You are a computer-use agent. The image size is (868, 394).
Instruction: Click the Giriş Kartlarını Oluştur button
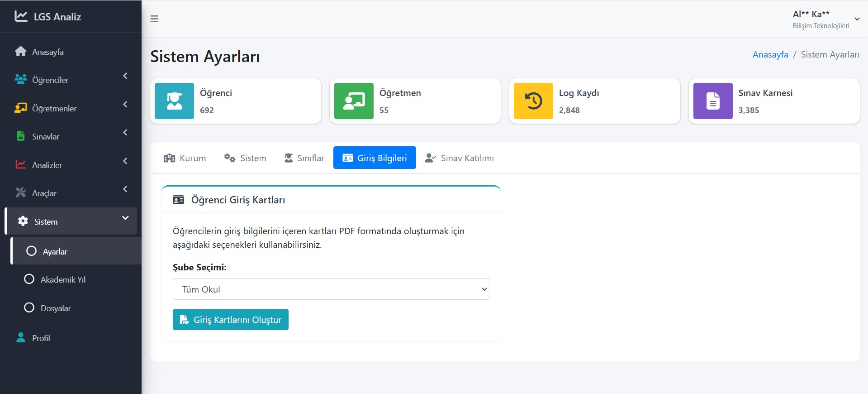[x=231, y=320]
